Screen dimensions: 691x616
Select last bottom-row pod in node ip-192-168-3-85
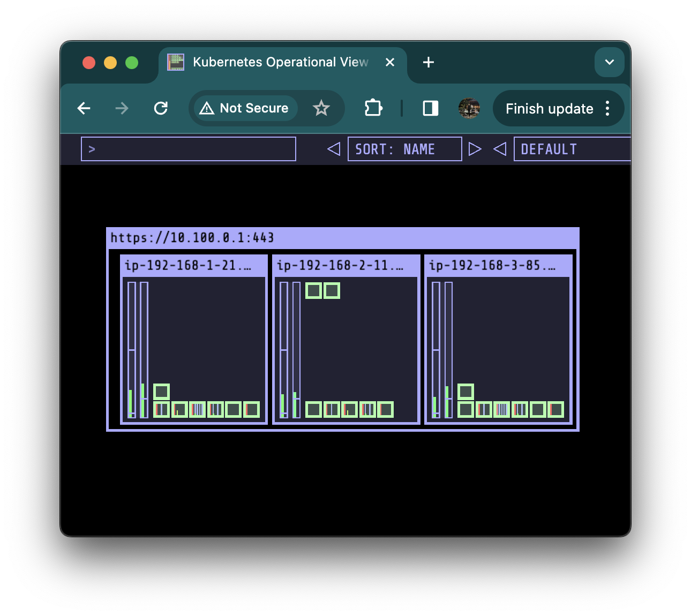556,410
